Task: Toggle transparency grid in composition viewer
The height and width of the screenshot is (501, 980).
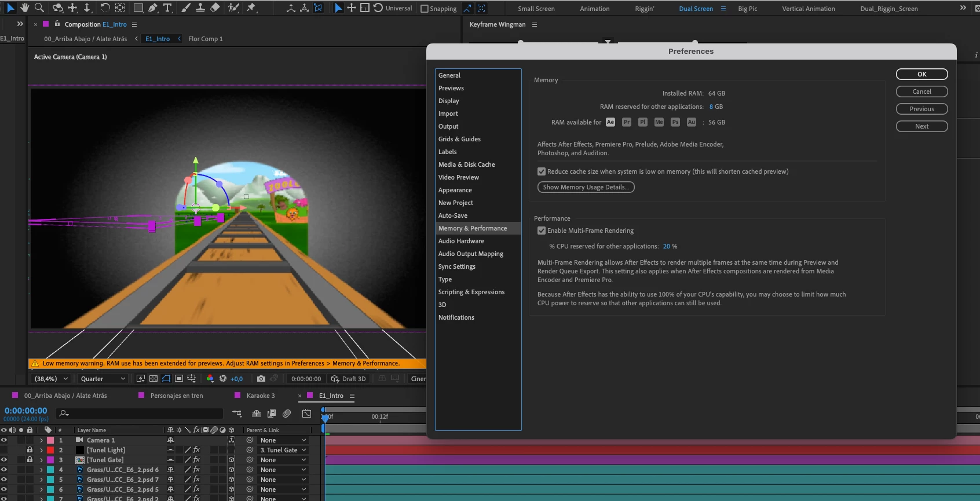Action: pos(153,379)
